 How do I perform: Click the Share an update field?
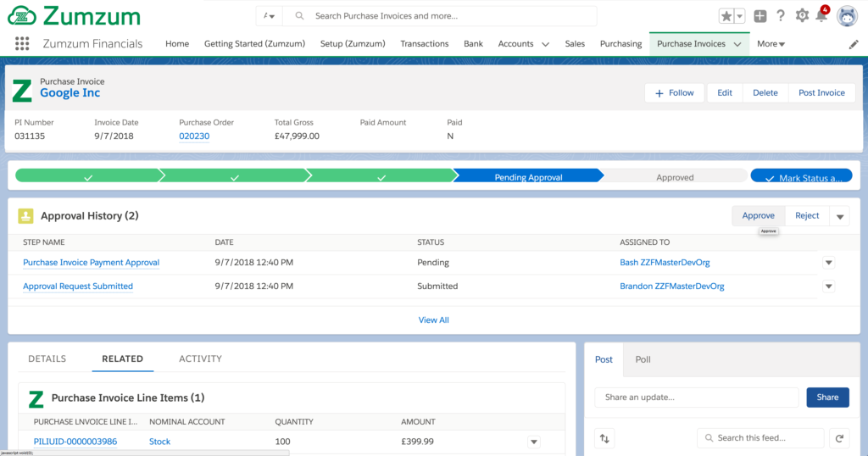click(697, 398)
